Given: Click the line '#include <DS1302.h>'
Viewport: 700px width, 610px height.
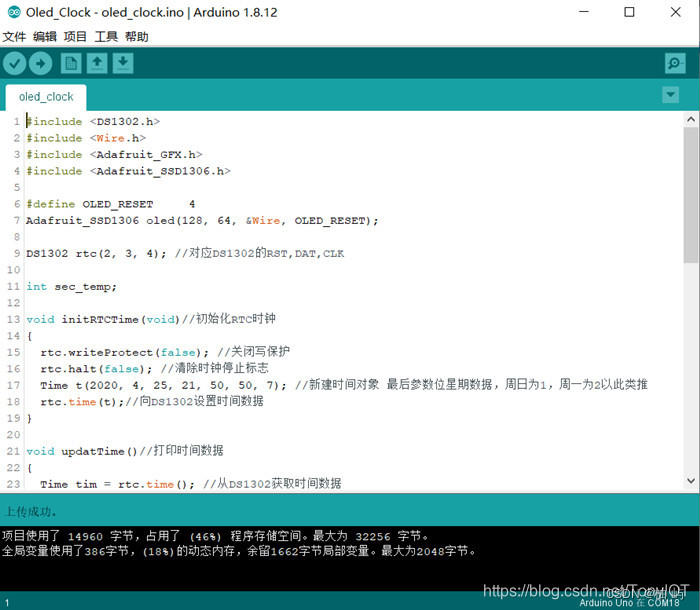Looking at the screenshot, I should [x=93, y=121].
